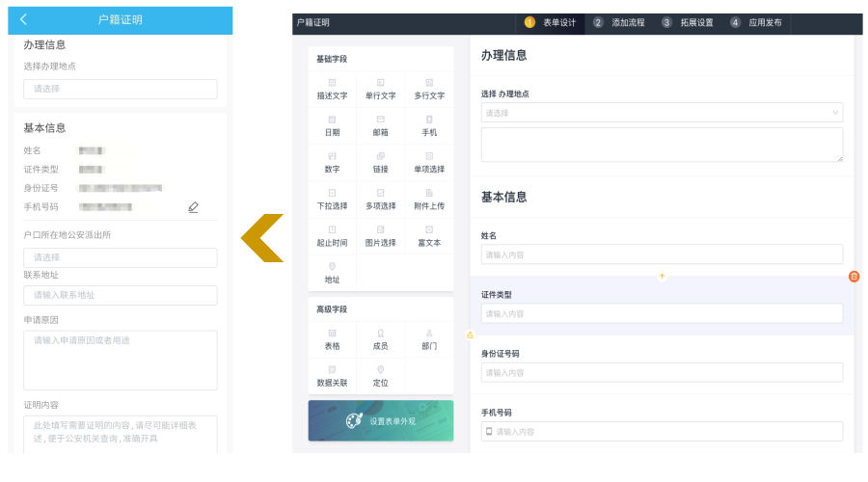
Task: Click the back arrow in 户籍证明 header
Action: pos(24,19)
